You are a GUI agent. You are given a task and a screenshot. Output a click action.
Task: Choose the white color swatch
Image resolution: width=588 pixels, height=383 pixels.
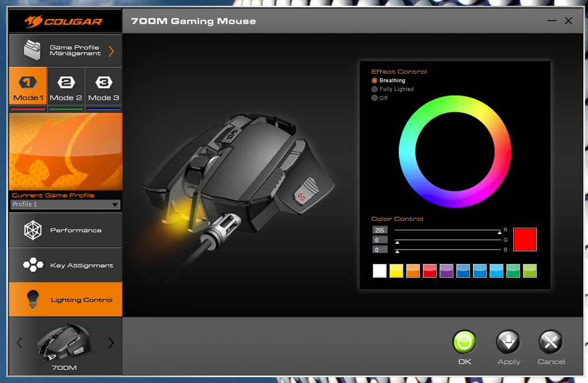point(380,271)
